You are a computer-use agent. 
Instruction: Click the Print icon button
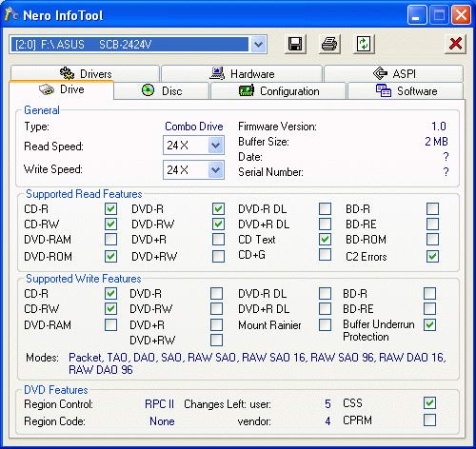329,44
